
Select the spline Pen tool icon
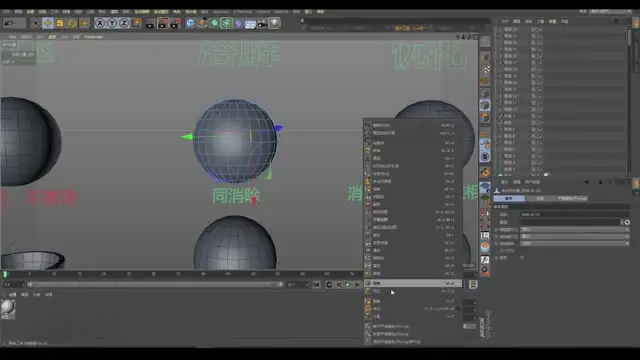coord(202,23)
